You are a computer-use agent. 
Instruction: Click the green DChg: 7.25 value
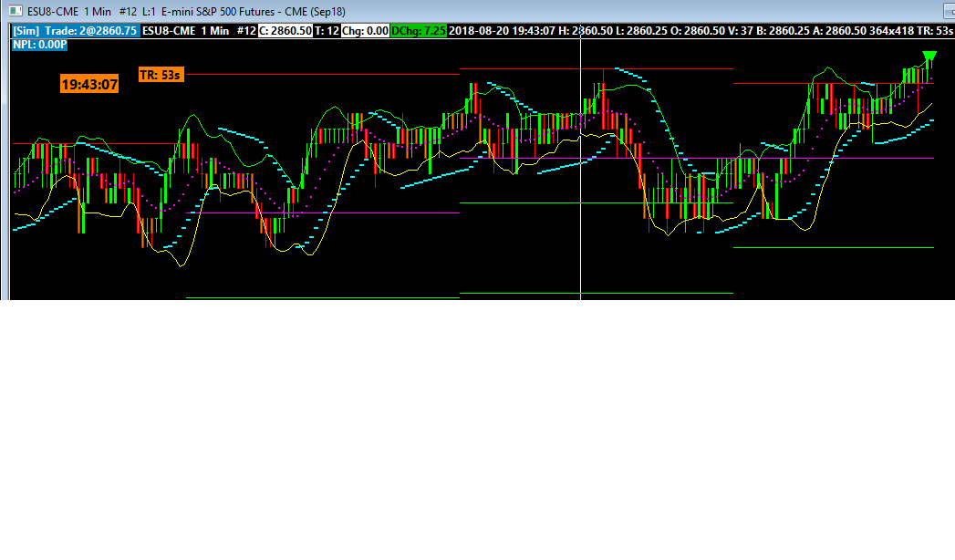click(x=419, y=30)
